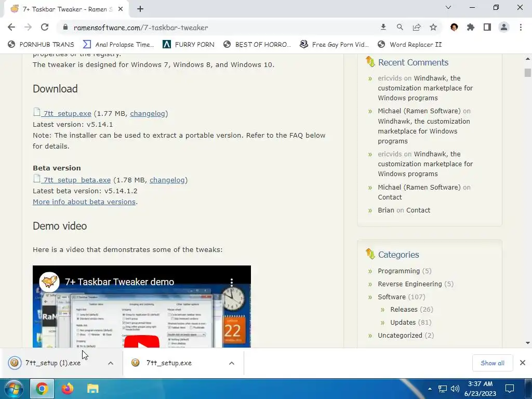Open the BEST OF HORRO... bookmark
The height and width of the screenshot is (399, 532).
pos(257,45)
